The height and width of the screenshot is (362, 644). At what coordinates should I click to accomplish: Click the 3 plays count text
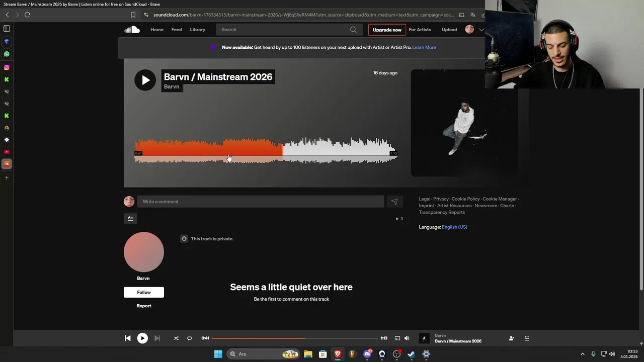[399, 219]
